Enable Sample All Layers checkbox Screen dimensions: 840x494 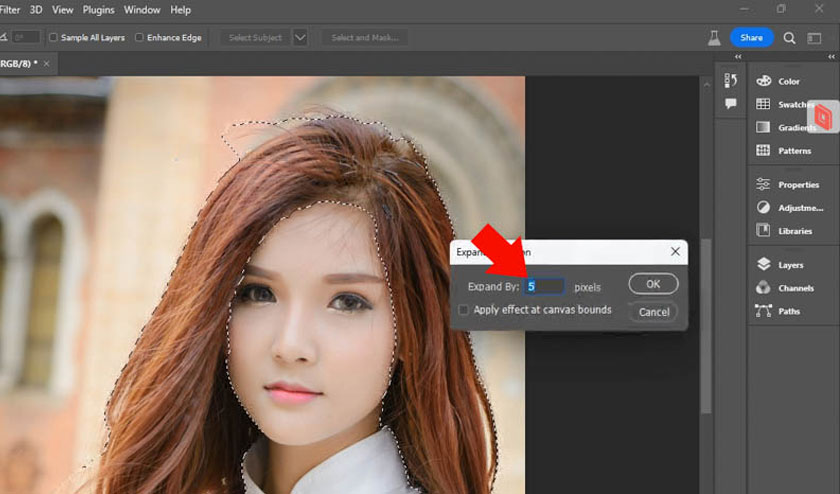(x=54, y=38)
